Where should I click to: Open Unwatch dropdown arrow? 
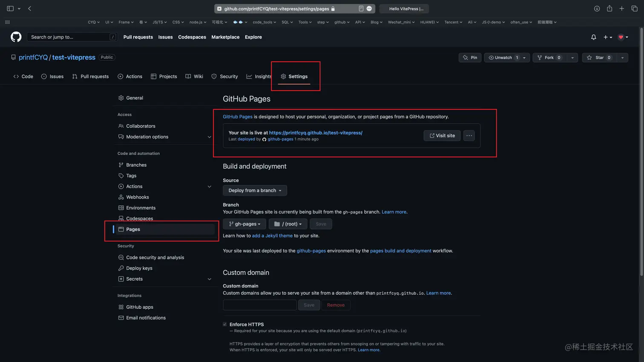524,57
